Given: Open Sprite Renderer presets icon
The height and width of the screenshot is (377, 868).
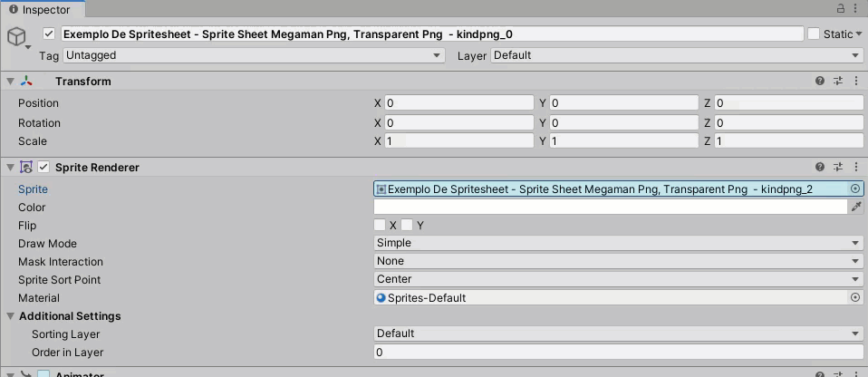Looking at the screenshot, I should pyautogui.click(x=838, y=167).
